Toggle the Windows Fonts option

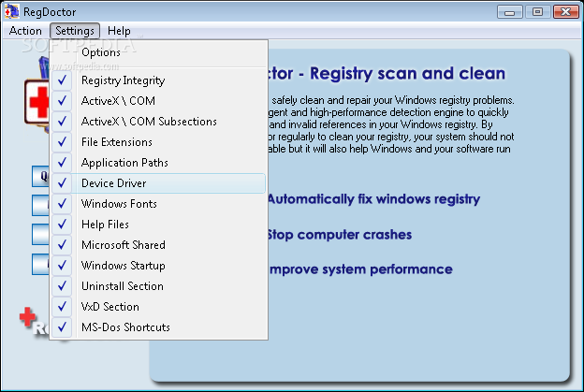click(x=159, y=204)
